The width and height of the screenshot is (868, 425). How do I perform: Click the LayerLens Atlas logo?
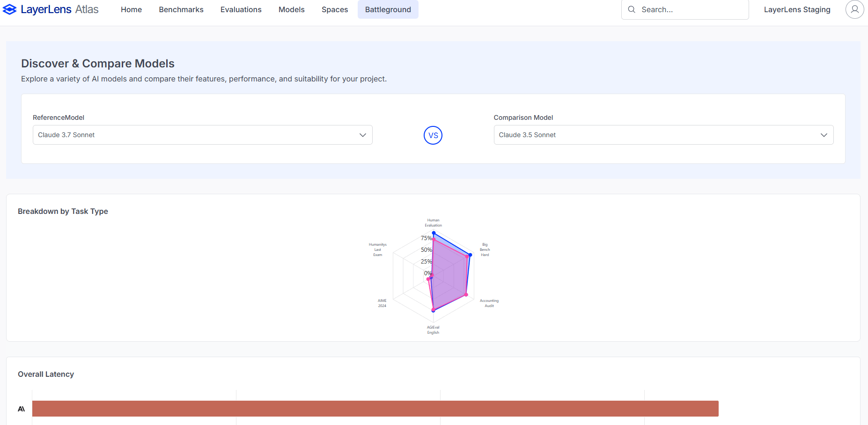[51, 9]
